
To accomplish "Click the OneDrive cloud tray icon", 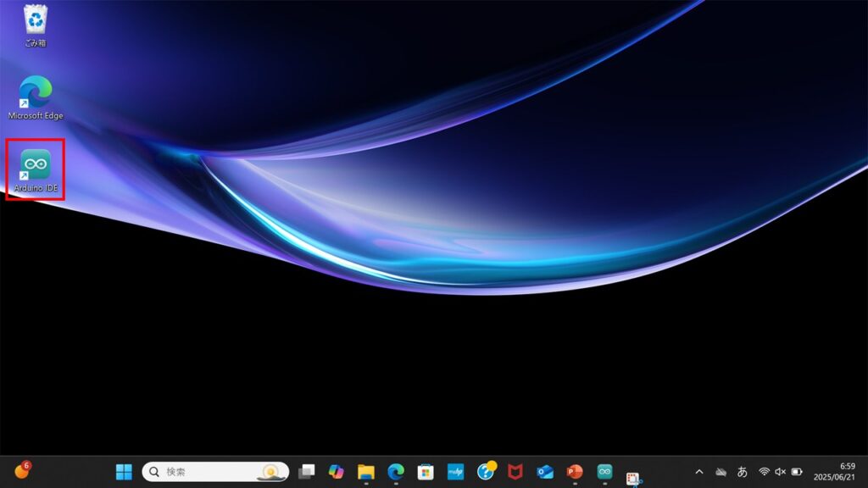I will tap(721, 472).
